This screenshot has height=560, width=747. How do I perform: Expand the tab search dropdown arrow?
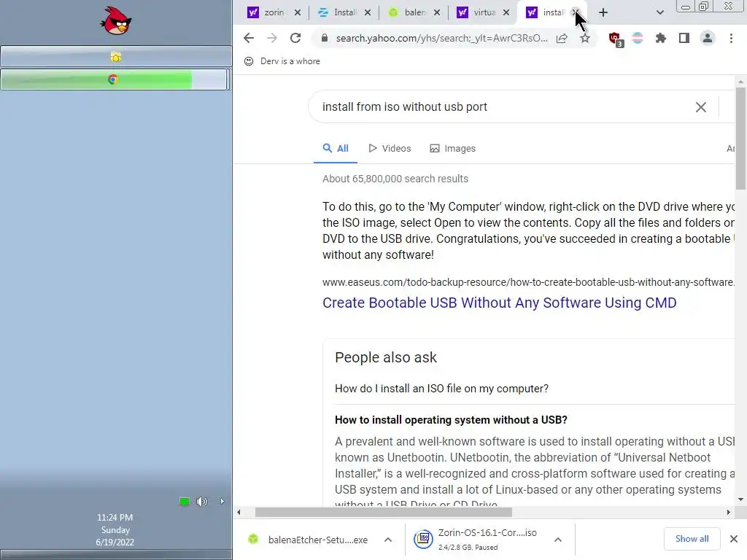[x=659, y=12]
